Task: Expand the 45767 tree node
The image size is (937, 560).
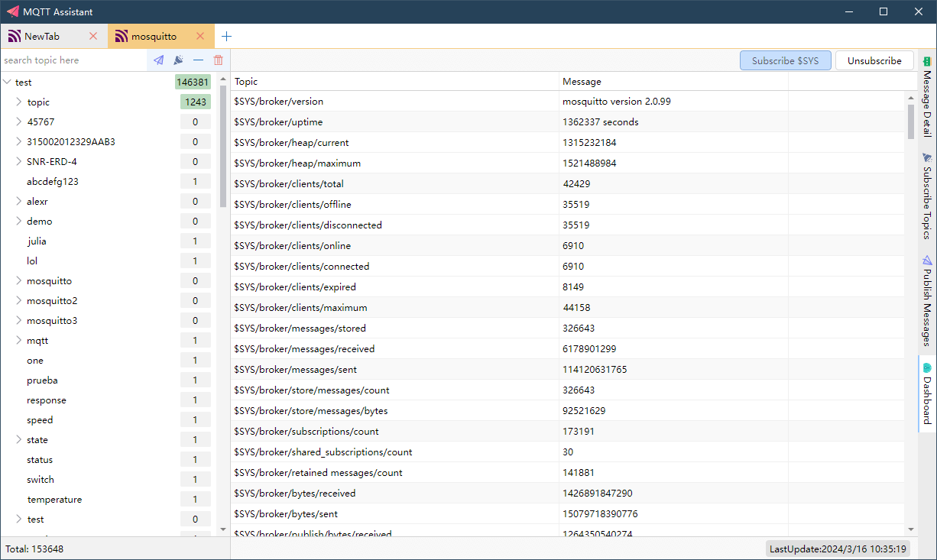Action: [x=19, y=121]
